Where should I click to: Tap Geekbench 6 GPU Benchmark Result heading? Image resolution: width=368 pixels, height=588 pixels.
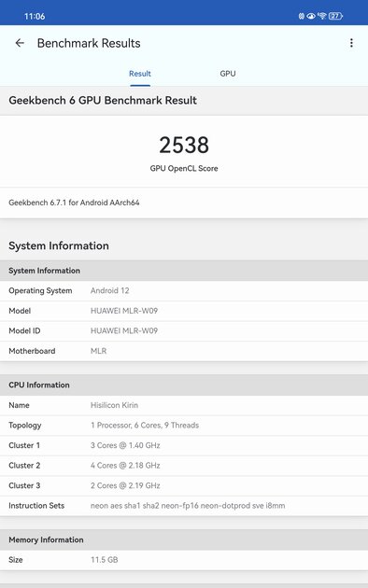(103, 101)
